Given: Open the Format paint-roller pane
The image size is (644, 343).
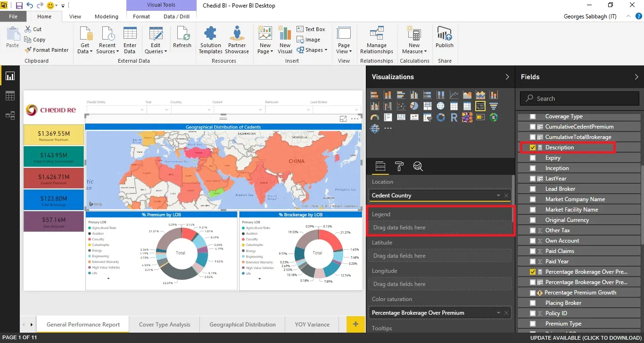Looking at the screenshot, I should coord(399,166).
